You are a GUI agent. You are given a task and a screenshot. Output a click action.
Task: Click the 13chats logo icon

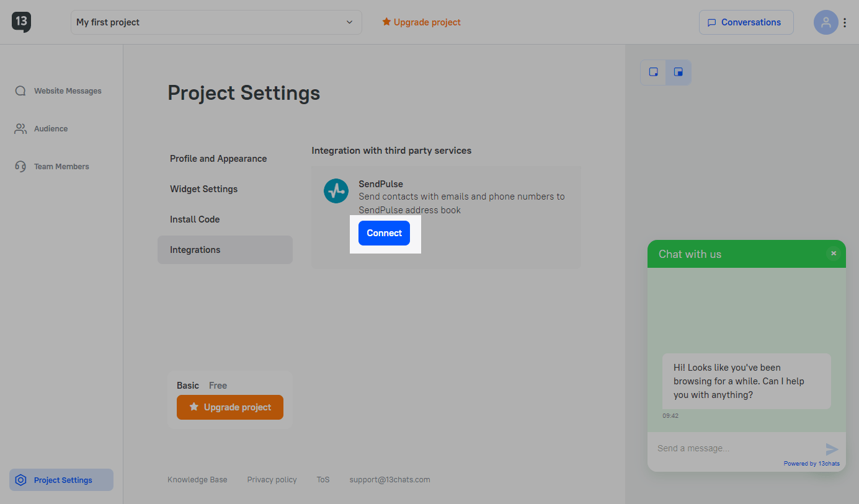[x=21, y=22]
